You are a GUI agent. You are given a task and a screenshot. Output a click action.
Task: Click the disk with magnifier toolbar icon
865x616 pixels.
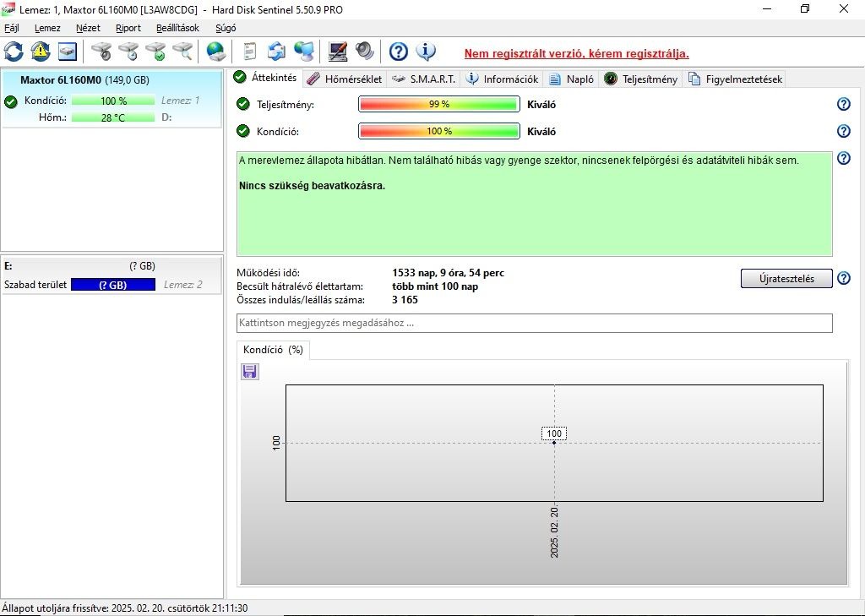pos(182,52)
